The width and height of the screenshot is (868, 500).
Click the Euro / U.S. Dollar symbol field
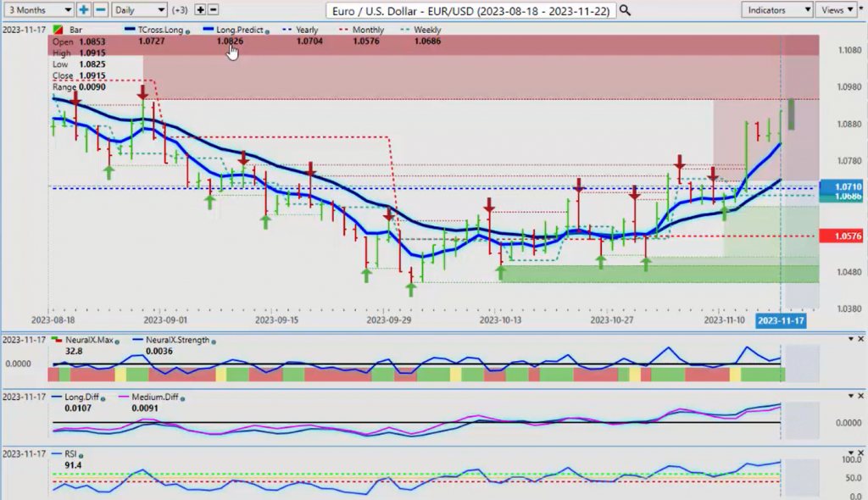[x=471, y=10]
